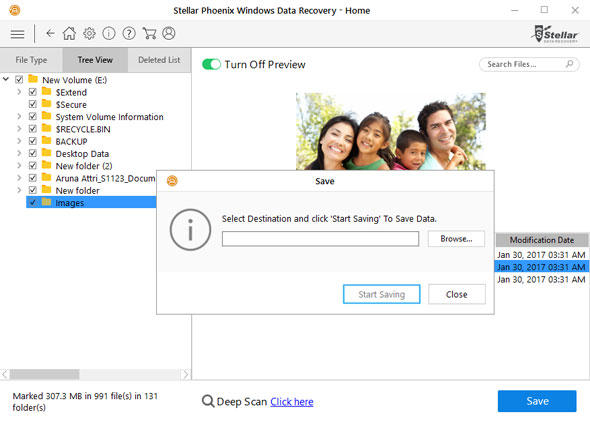Expand the Desktop Data node
590x421 pixels.
[19, 154]
